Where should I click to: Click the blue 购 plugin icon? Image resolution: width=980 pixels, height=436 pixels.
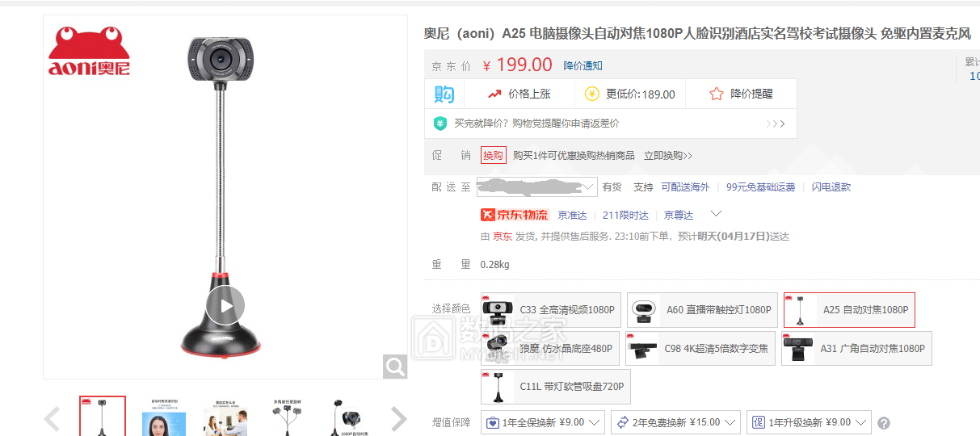click(x=444, y=94)
